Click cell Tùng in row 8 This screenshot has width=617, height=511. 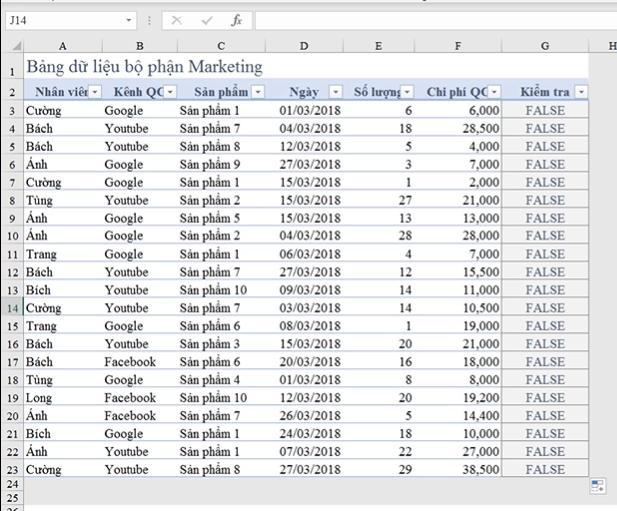(x=63, y=201)
